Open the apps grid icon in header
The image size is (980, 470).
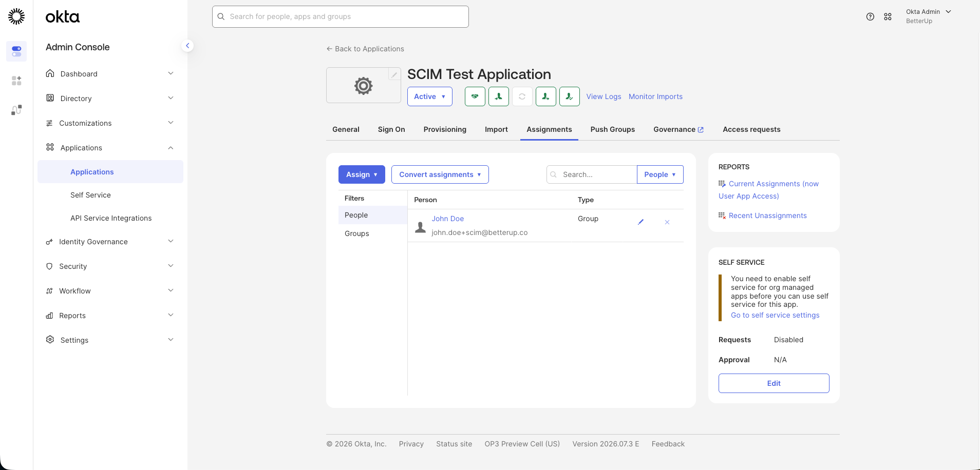point(888,16)
